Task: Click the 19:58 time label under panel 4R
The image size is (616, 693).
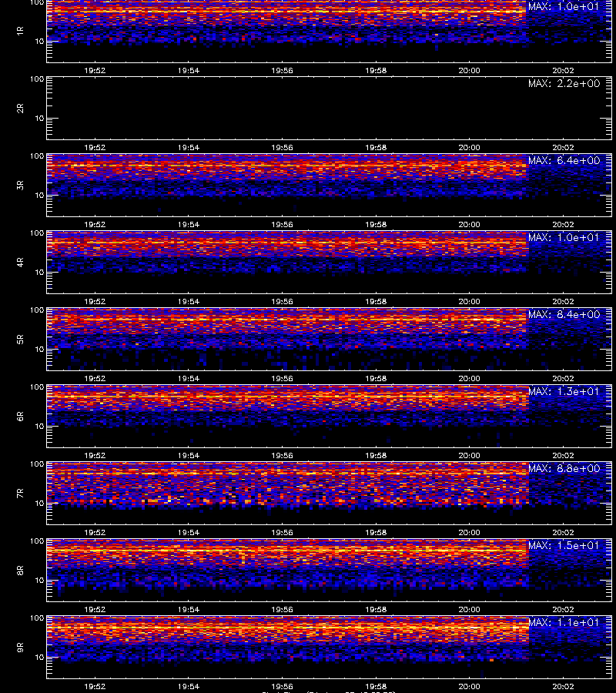Action: tap(376, 301)
